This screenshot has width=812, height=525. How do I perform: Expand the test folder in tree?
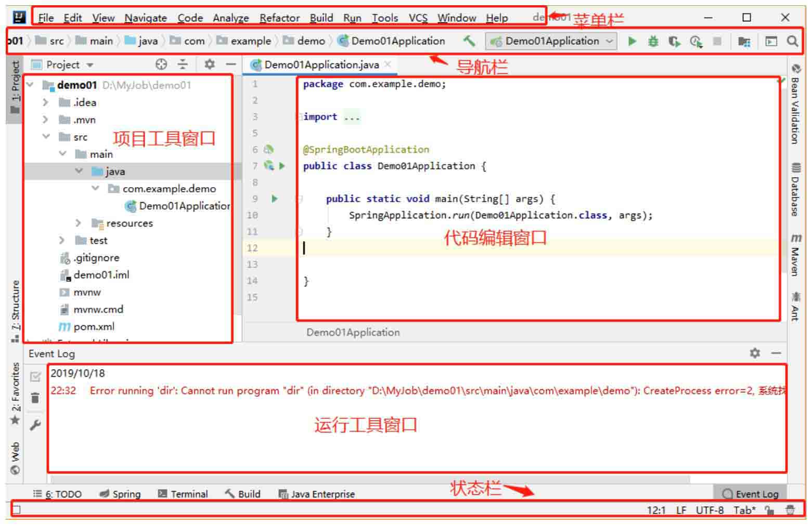point(62,240)
